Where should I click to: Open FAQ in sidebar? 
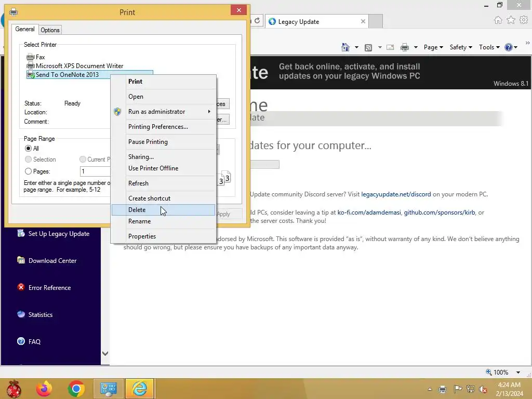click(x=29, y=341)
